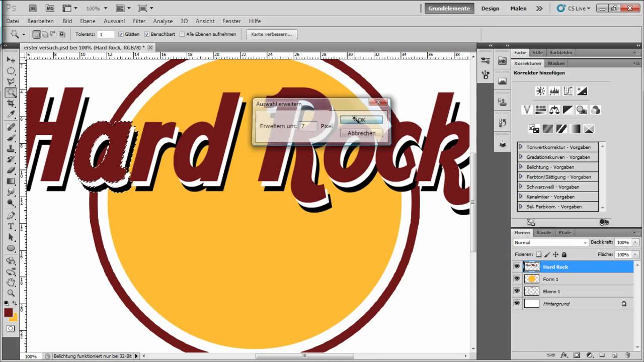Expand Schwarzweiß - Vorgaben presets
Screen dimensions: 644x362
click(521, 187)
